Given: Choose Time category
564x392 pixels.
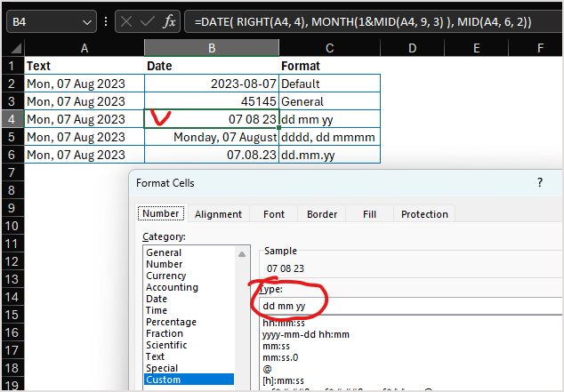Looking at the screenshot, I should (189, 310).
